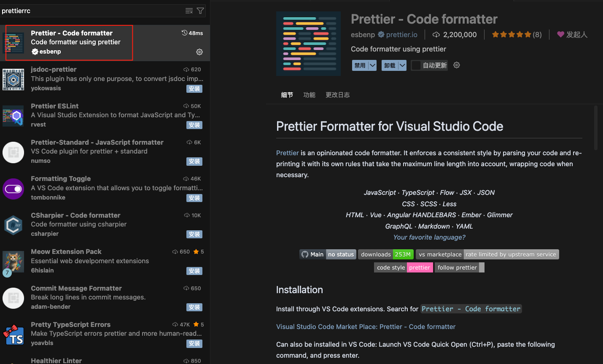Image resolution: width=603 pixels, height=364 pixels.
Task: Select the Healthier Linter list item
Action: coord(105,361)
